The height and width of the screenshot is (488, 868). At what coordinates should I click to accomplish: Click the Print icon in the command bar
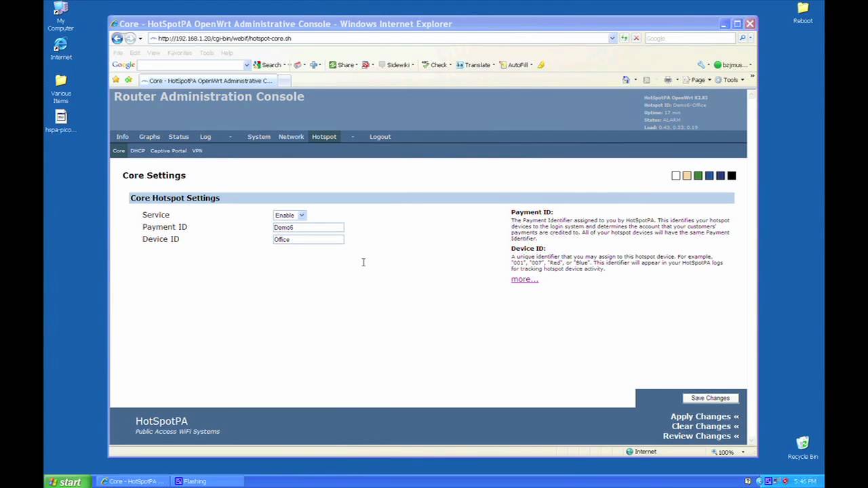(668, 80)
